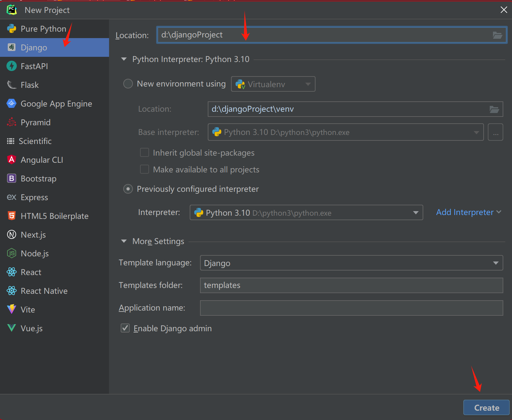
Task: Uncheck Enable Django admin checkbox
Action: point(125,328)
